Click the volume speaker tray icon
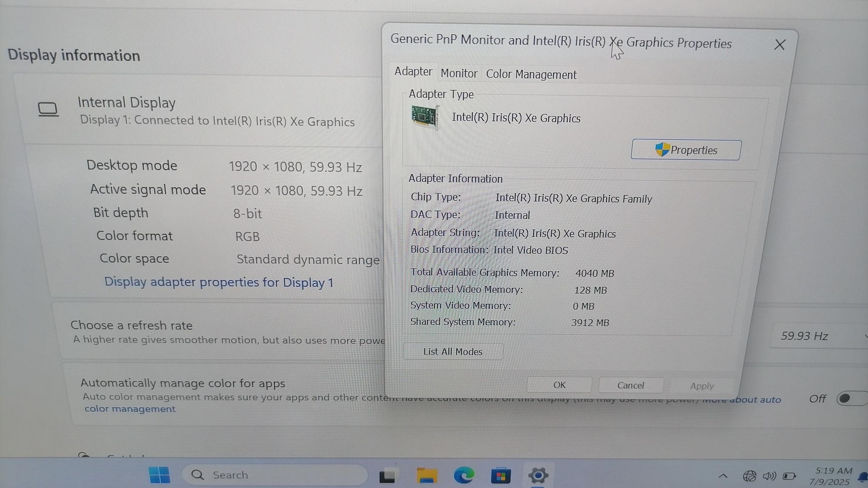This screenshot has width=868, height=488. click(x=769, y=476)
